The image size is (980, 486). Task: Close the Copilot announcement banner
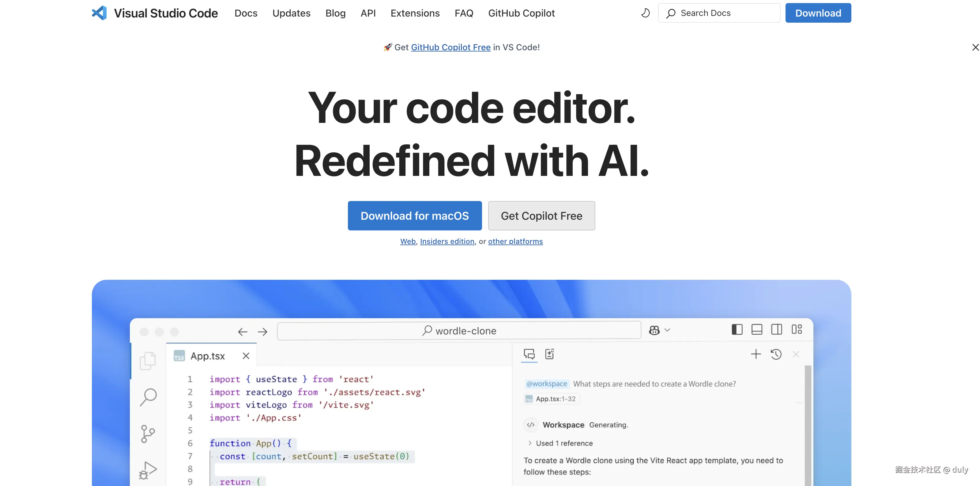click(x=975, y=47)
